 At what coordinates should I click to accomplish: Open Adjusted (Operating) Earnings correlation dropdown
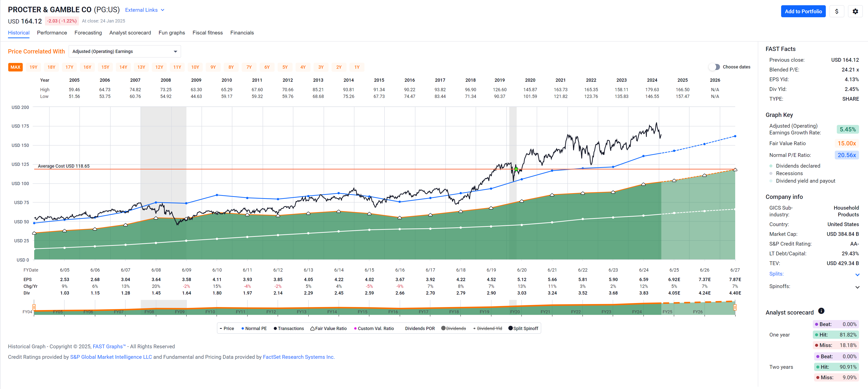tap(125, 51)
